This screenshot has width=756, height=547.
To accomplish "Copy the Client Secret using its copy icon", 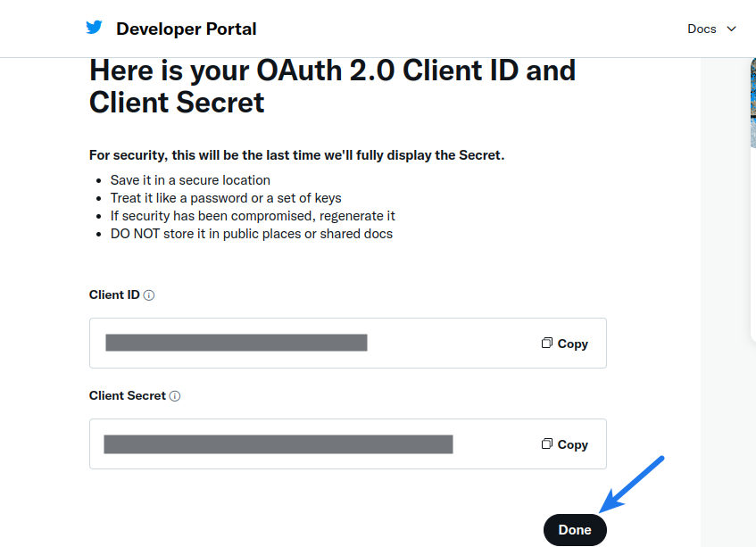I will pos(547,444).
